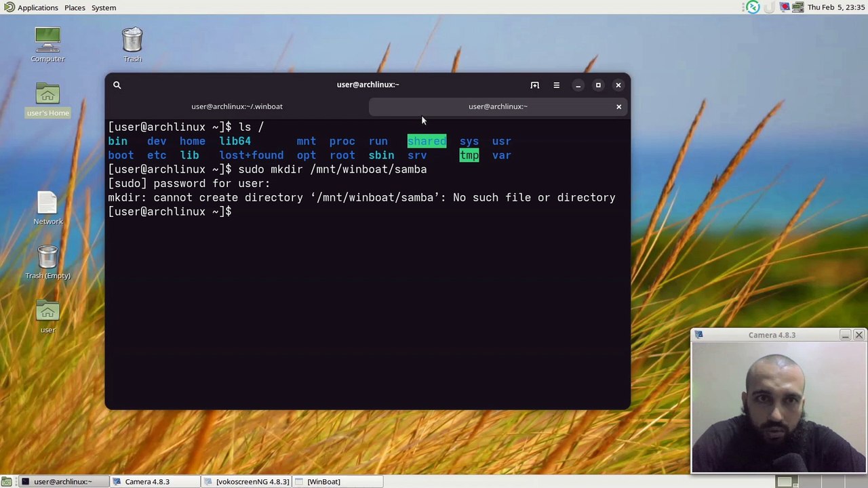Click the terminal title bar 'user@archlinux:~'
868x488 pixels.
click(x=368, y=85)
